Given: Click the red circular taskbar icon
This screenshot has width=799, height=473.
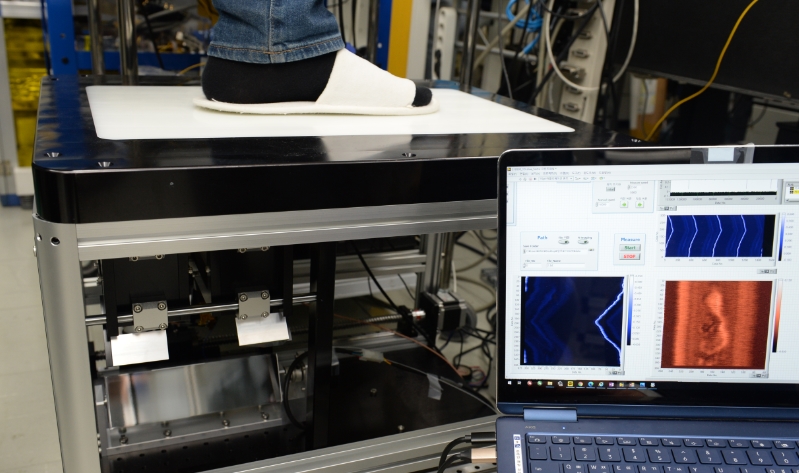Looking at the screenshot, I should coord(529,384).
